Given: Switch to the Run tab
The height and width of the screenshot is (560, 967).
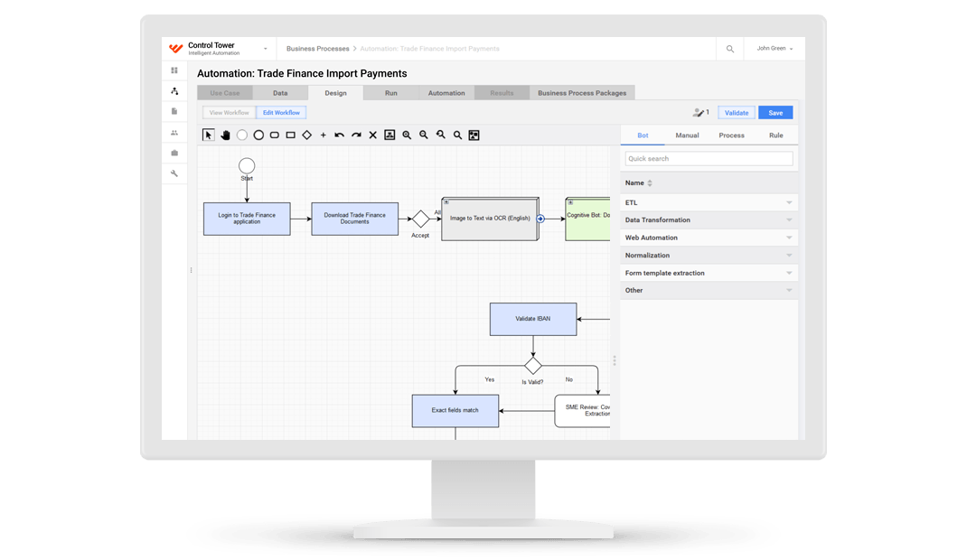Looking at the screenshot, I should 391,93.
